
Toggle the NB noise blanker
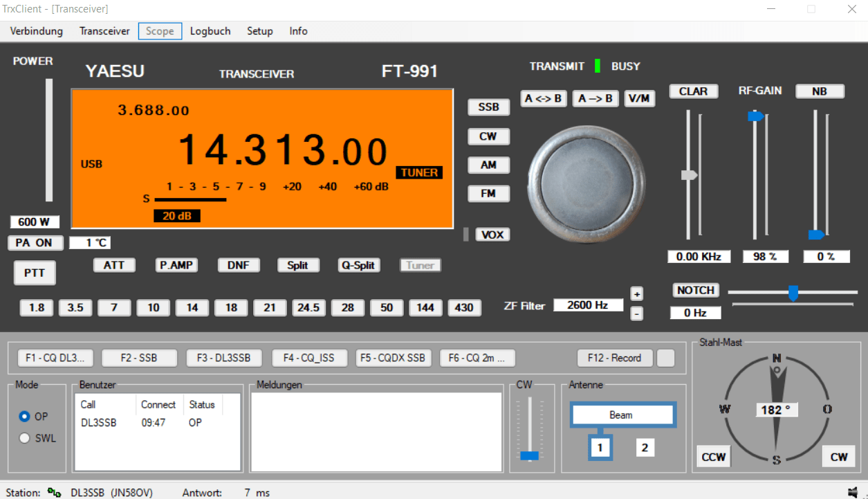pos(820,91)
